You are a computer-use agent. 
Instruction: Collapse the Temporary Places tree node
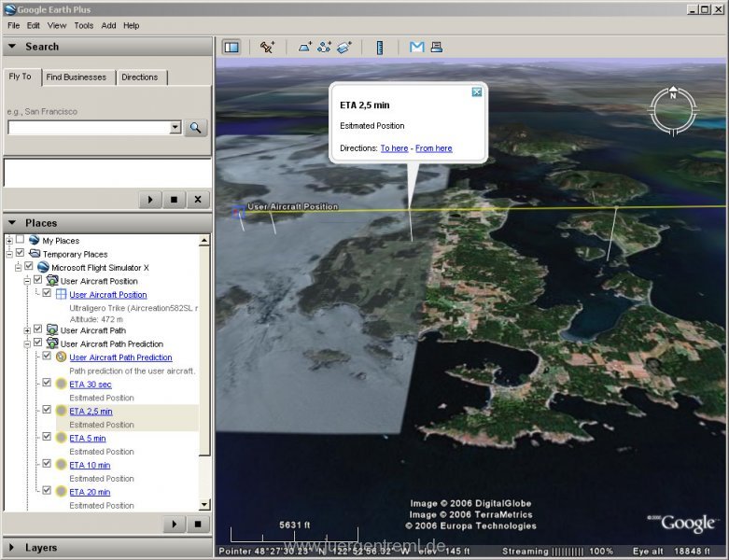8,254
